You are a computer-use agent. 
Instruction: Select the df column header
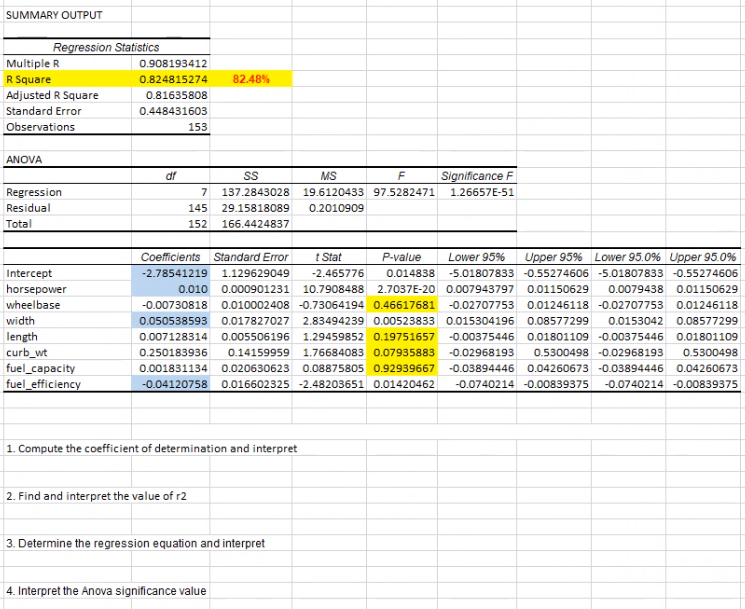[x=171, y=176]
